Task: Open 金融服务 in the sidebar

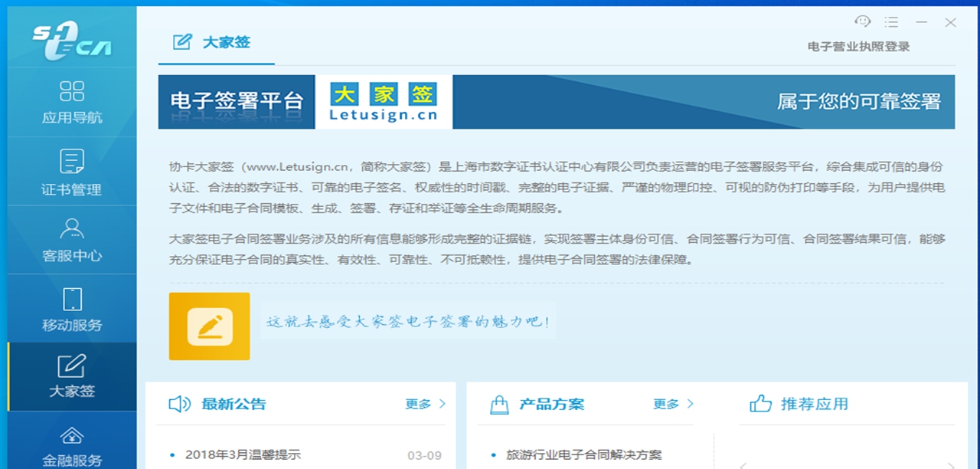Action: (x=72, y=444)
